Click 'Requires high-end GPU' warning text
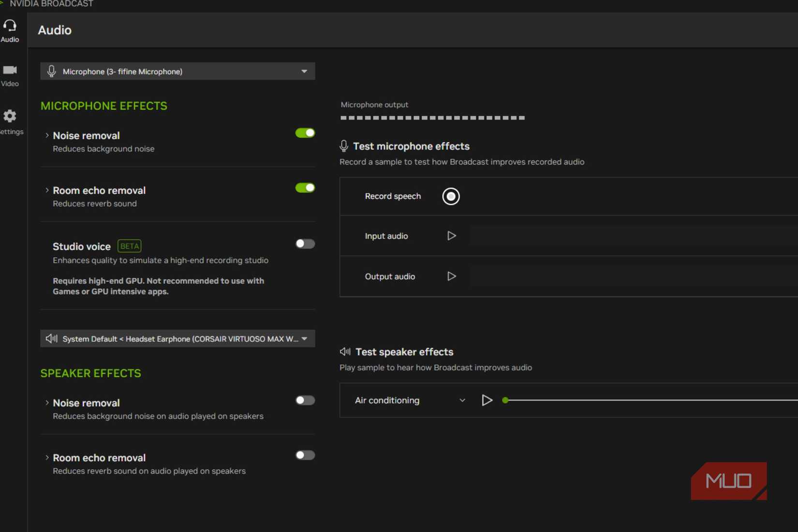798x532 pixels. coord(158,286)
